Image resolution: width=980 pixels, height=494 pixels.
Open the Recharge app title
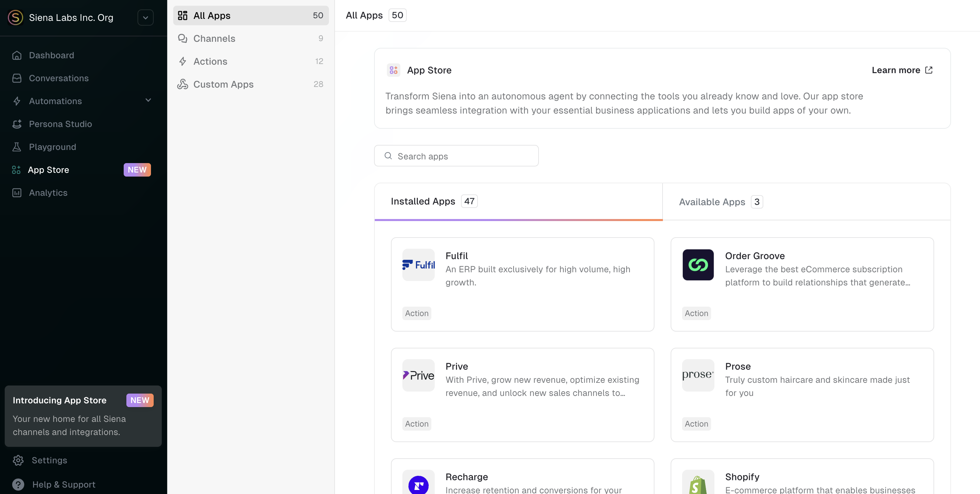[x=466, y=477]
